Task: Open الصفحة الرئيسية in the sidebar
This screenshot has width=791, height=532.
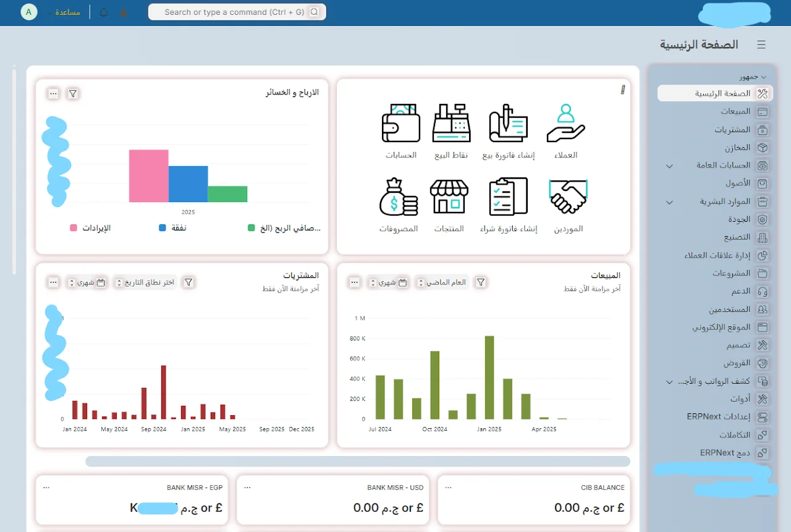Action: [715, 93]
